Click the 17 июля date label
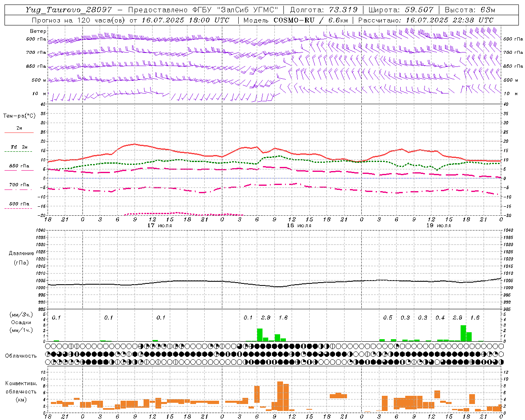This screenshot has width=525, height=420. pos(160,226)
